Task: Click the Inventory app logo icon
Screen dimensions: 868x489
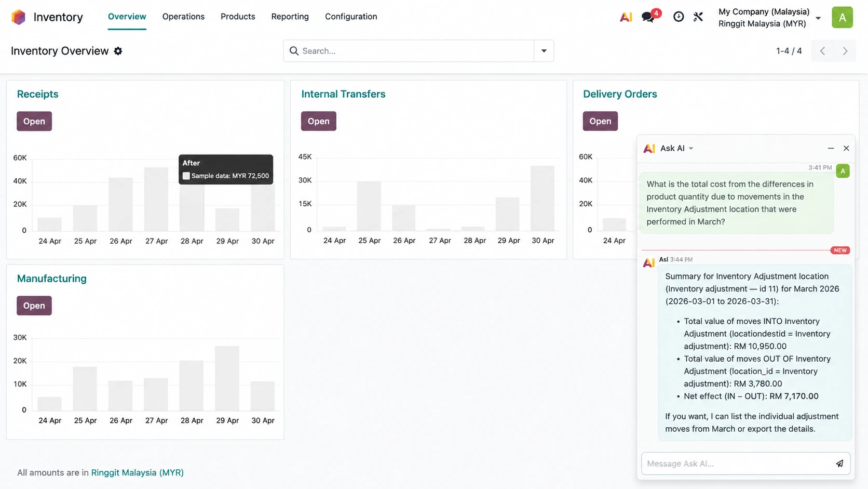Action: tap(18, 17)
